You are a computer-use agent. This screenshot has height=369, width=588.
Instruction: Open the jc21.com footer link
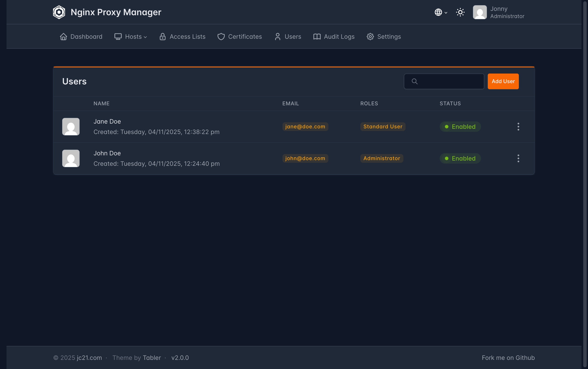89,358
